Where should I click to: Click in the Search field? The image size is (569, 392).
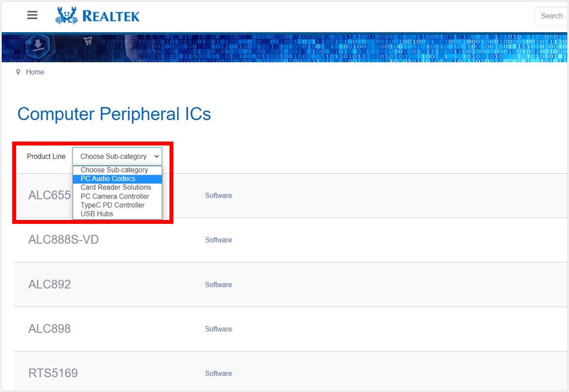[x=551, y=16]
